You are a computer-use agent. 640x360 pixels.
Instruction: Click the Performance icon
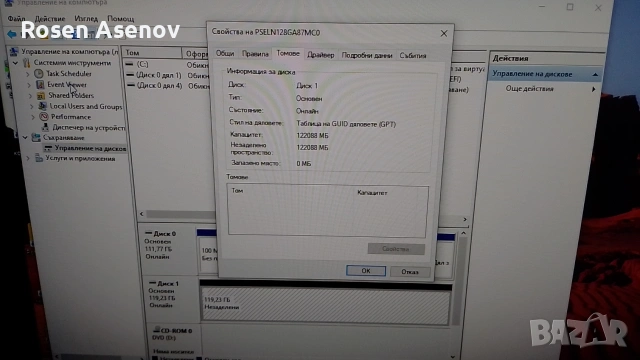click(44, 117)
